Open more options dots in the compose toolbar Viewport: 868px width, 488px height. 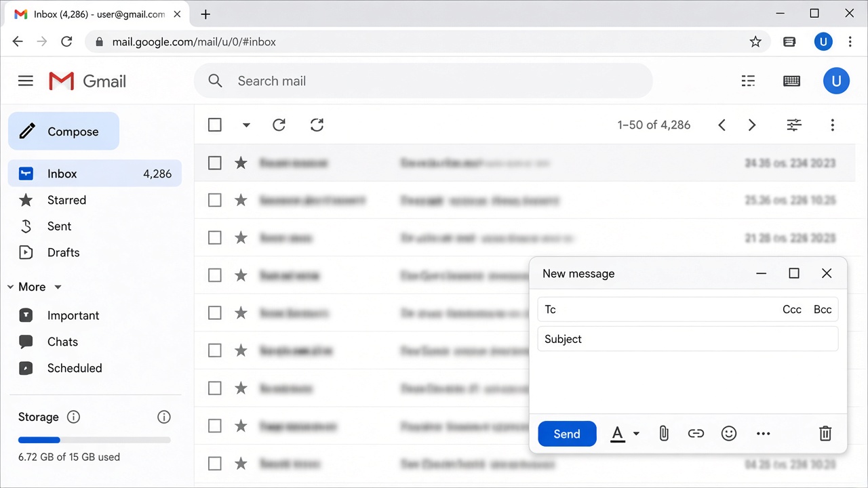tap(764, 434)
